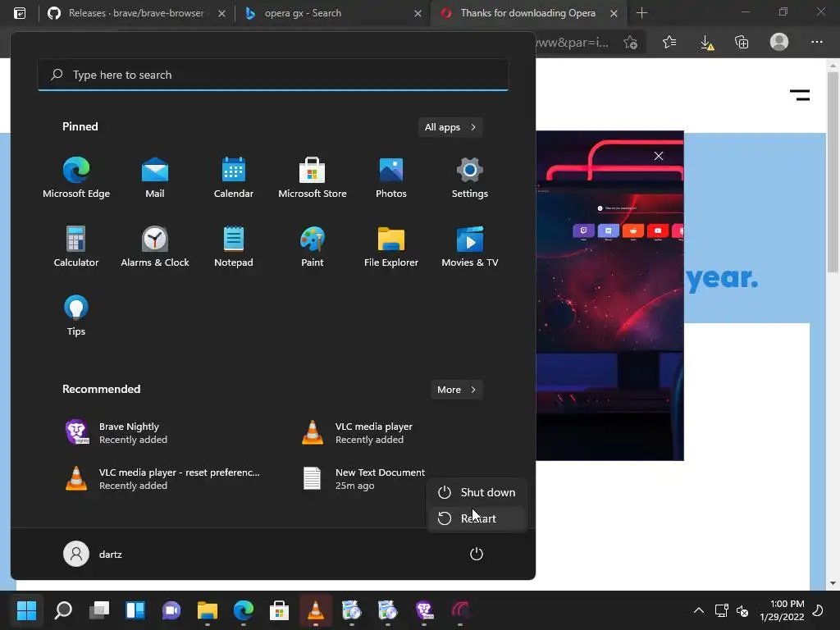Screen dimensions: 840x630
Task: Open Opera GX installer taskbar icon
Action: pyautogui.click(x=460, y=609)
